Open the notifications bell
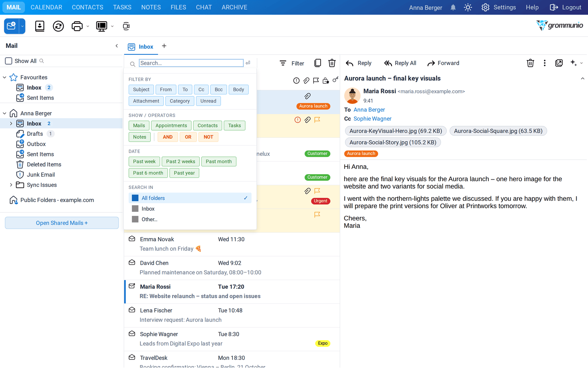588x368 pixels. (453, 7)
